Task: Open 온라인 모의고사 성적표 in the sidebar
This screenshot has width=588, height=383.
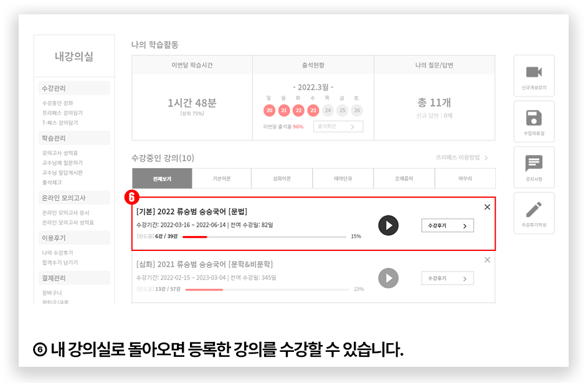Action: point(68,222)
